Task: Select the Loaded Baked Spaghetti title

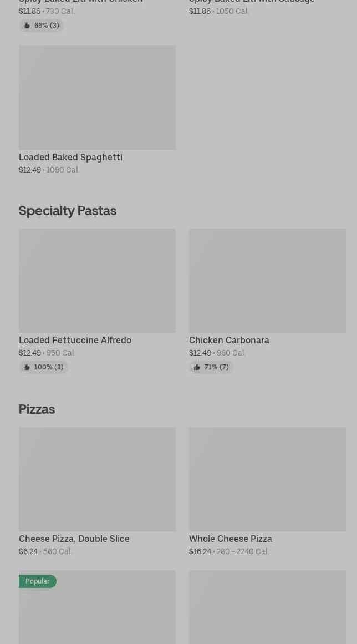Action: point(70,157)
